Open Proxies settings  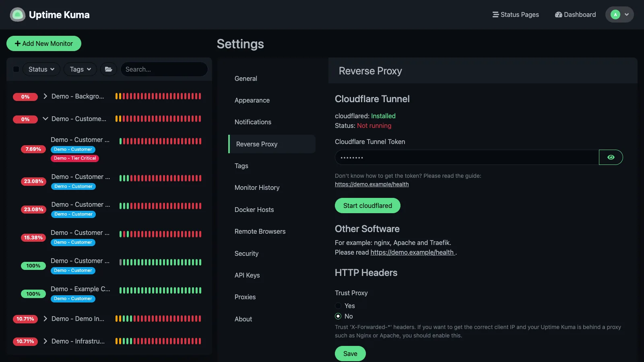point(272,297)
